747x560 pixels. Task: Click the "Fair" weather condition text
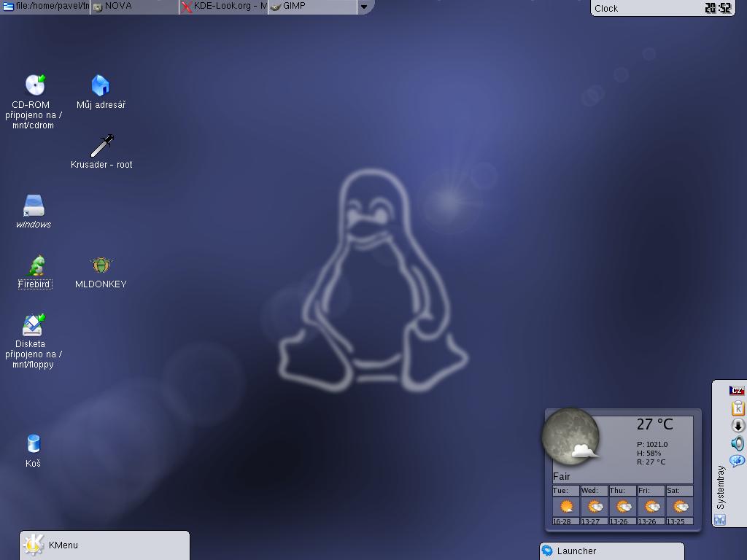coord(561,476)
